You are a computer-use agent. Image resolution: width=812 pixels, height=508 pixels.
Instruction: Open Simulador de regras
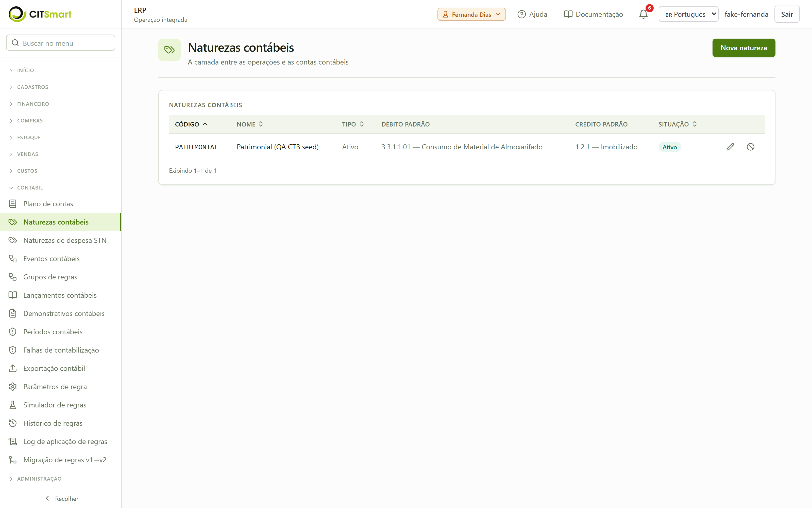coord(61,405)
